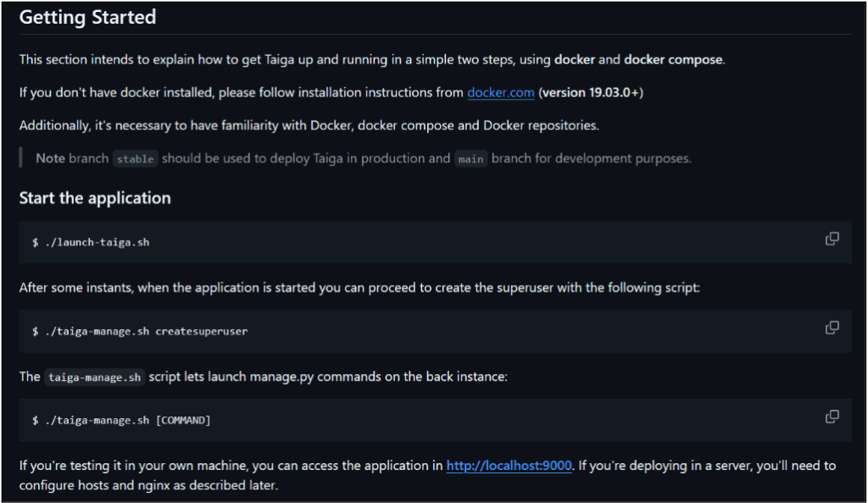Click the ./launch-taiga.sh code text
The height and width of the screenshot is (503, 868).
coord(91,243)
